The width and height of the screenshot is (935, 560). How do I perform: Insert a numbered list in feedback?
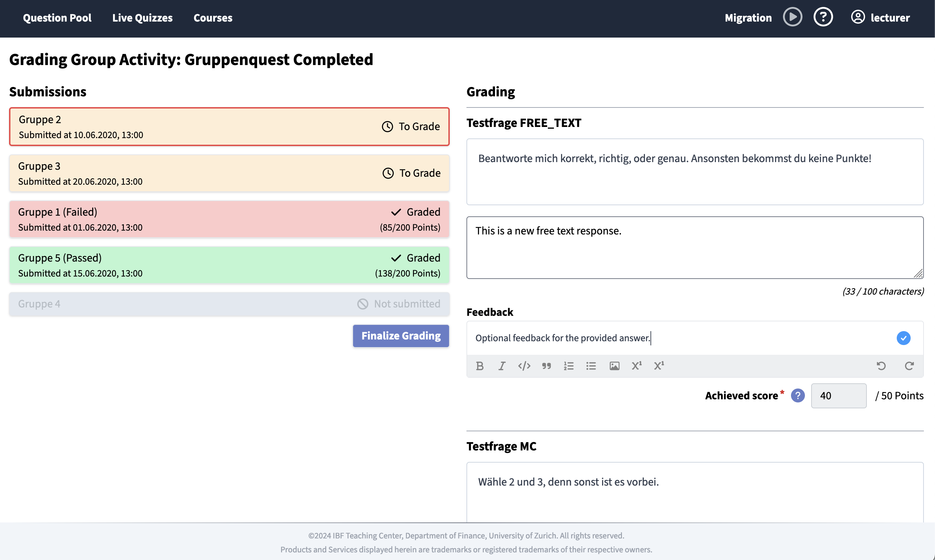(569, 366)
